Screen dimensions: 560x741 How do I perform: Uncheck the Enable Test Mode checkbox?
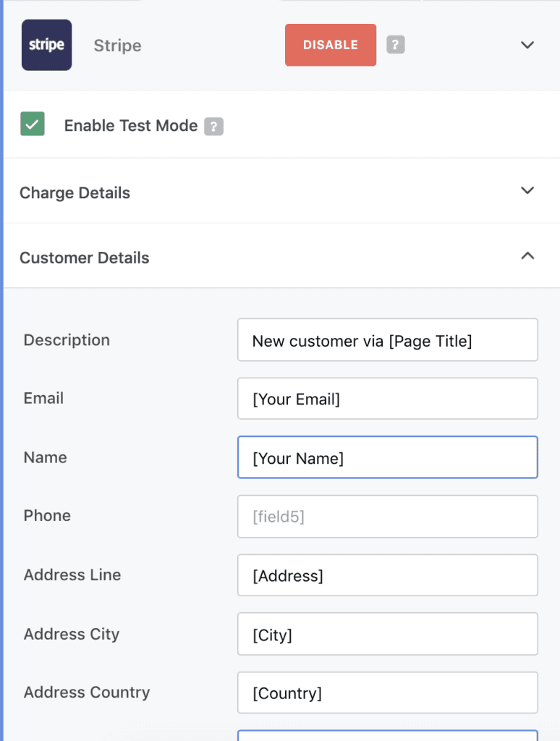33,124
